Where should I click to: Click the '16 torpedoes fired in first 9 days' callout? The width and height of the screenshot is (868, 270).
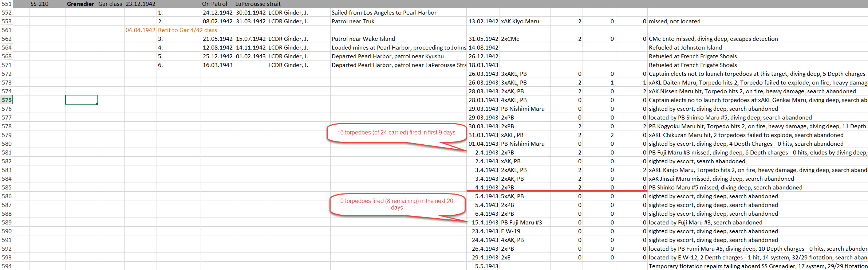tap(396, 133)
